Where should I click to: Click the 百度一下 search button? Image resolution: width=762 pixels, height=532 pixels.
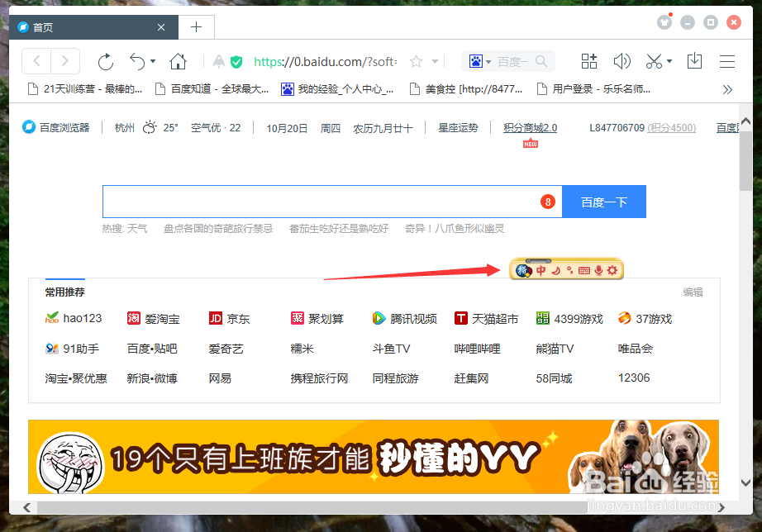[604, 201]
